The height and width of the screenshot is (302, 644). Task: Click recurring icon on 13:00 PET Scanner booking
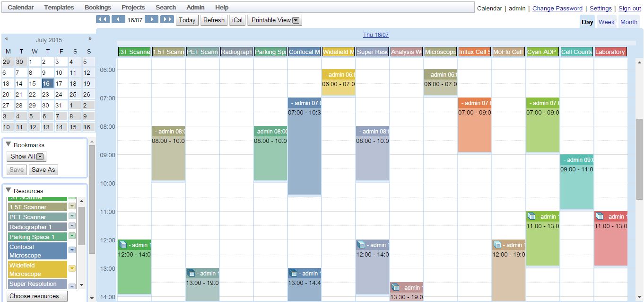coord(191,274)
